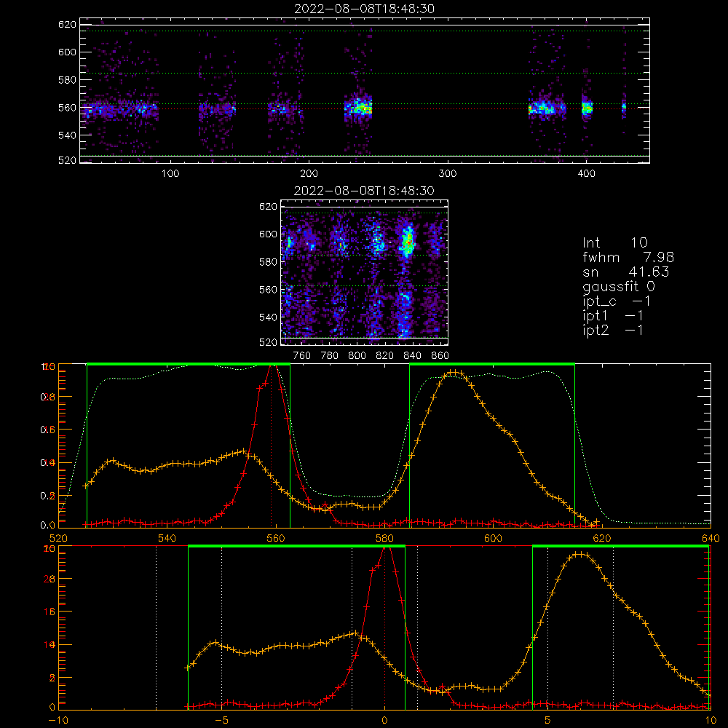Select the 'ipt_c -1' entry

coord(617,301)
